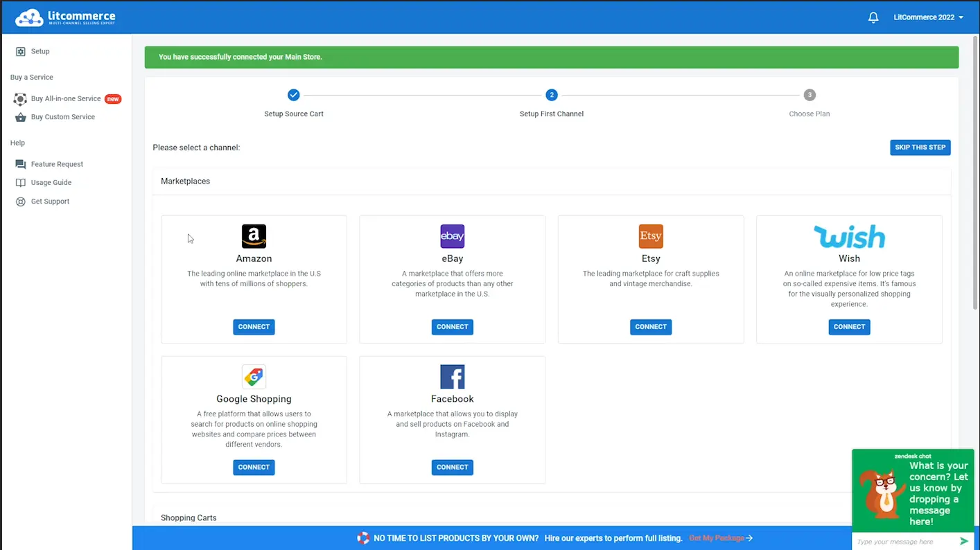Expand the LitCommerce 2022 account menu
The image size is (980, 550).
point(928,17)
